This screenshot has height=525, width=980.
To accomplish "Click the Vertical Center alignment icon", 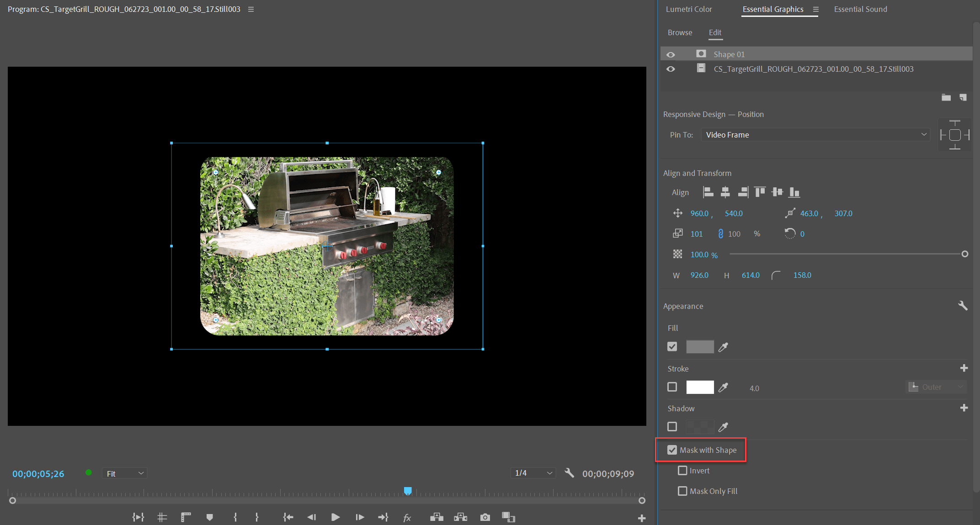I will point(778,192).
